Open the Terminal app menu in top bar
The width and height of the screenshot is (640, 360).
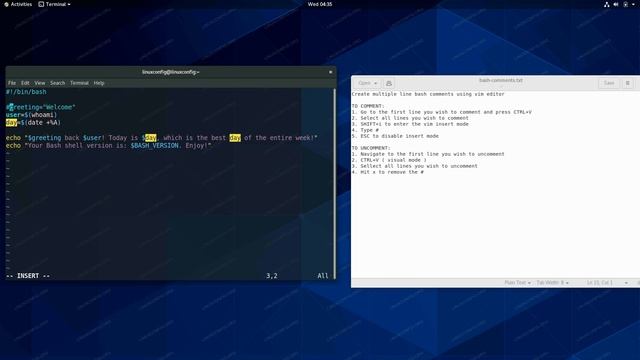click(x=54, y=4)
